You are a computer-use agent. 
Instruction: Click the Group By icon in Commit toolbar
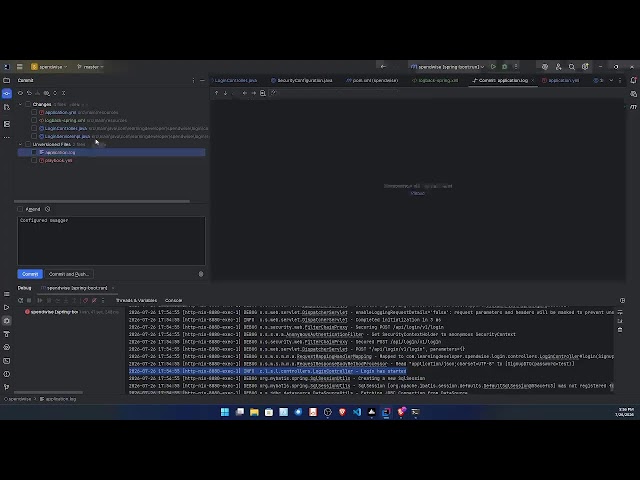click(x=47, y=93)
